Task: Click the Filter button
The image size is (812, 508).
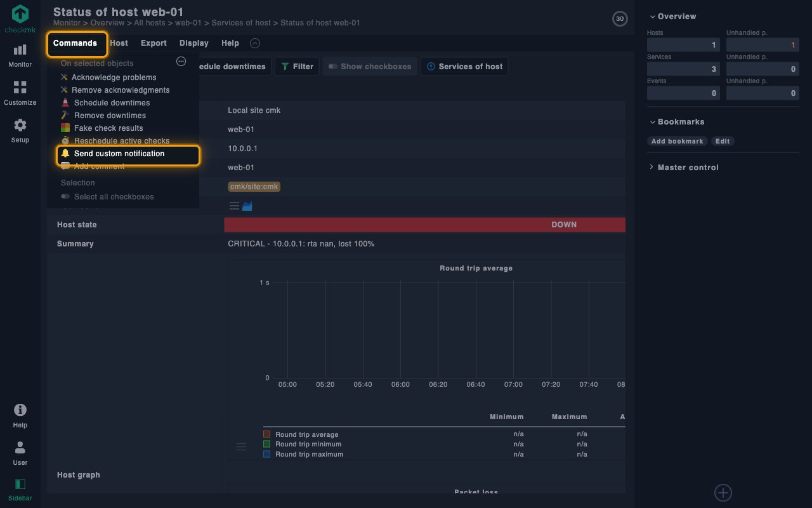Action: pos(297,67)
